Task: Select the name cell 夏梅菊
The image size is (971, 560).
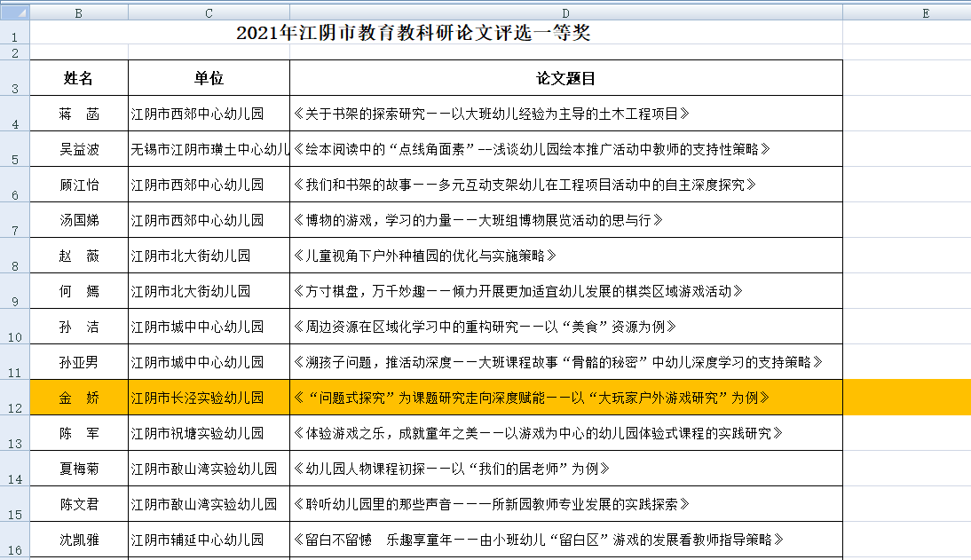Action: pyautogui.click(x=79, y=469)
